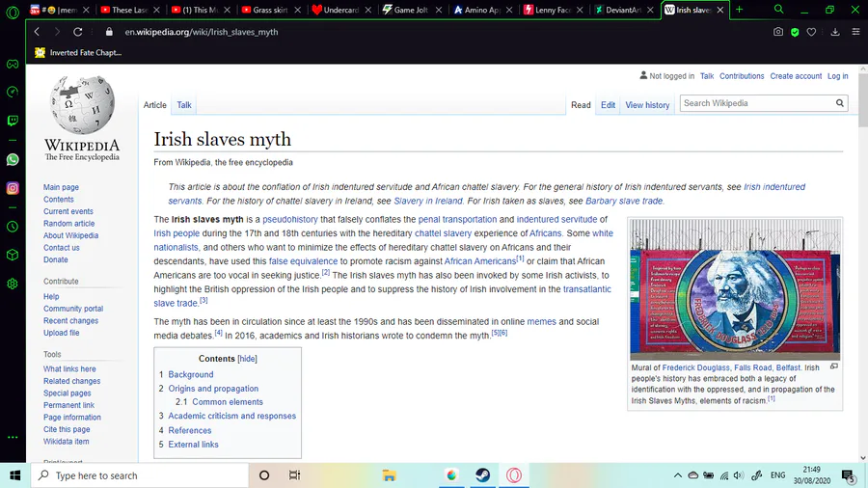The width and height of the screenshot is (868, 488).
Task: Click Log in link
Action: pos(837,76)
